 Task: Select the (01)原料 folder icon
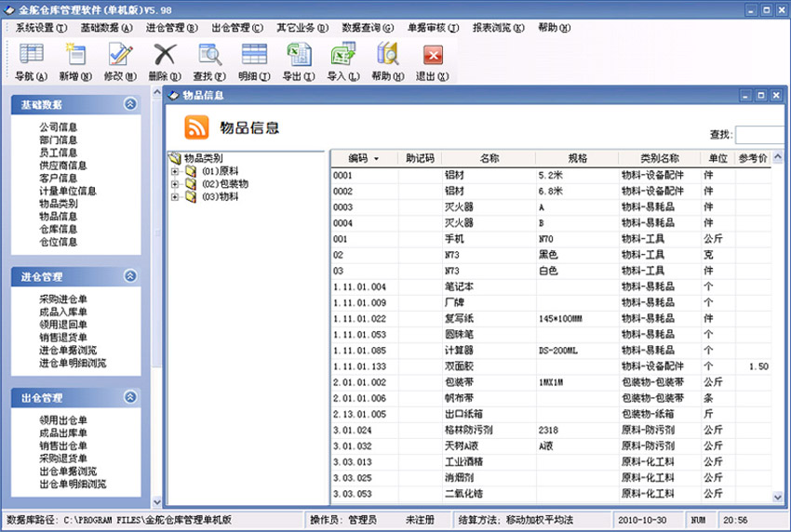tap(191, 171)
